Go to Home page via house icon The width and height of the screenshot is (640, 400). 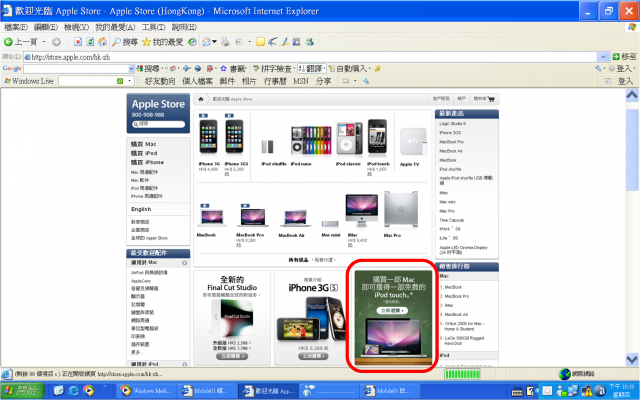(x=102, y=42)
